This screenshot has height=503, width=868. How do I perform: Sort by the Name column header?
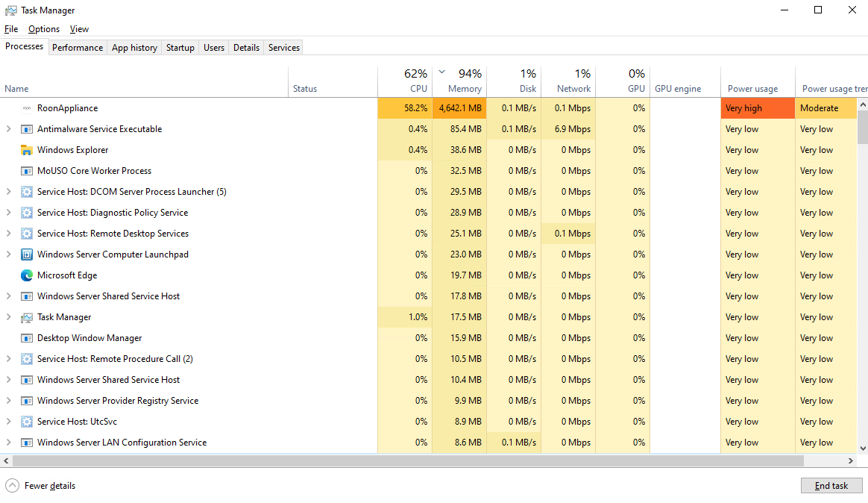pos(144,81)
